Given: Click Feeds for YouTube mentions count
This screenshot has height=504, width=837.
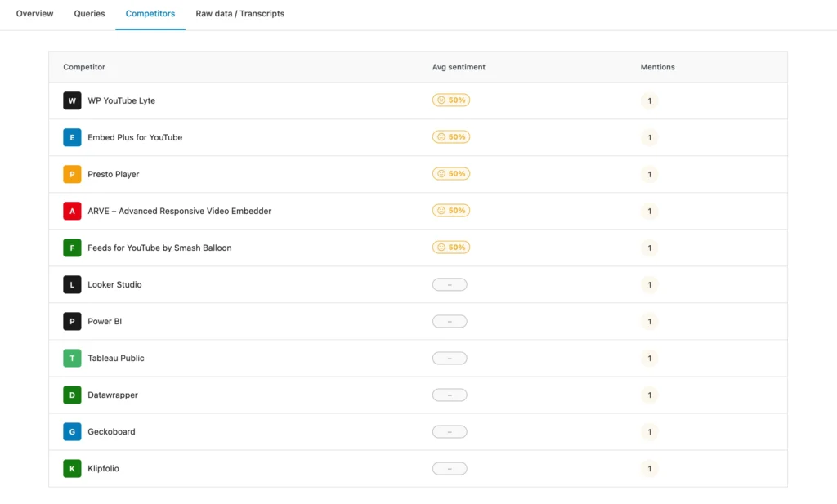Looking at the screenshot, I should pos(650,248).
